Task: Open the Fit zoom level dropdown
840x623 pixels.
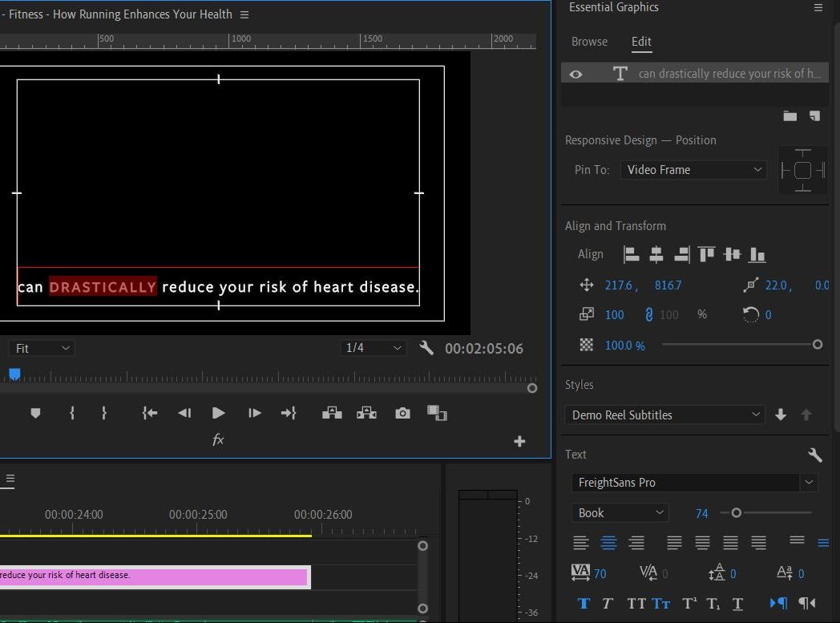Action: (42, 348)
